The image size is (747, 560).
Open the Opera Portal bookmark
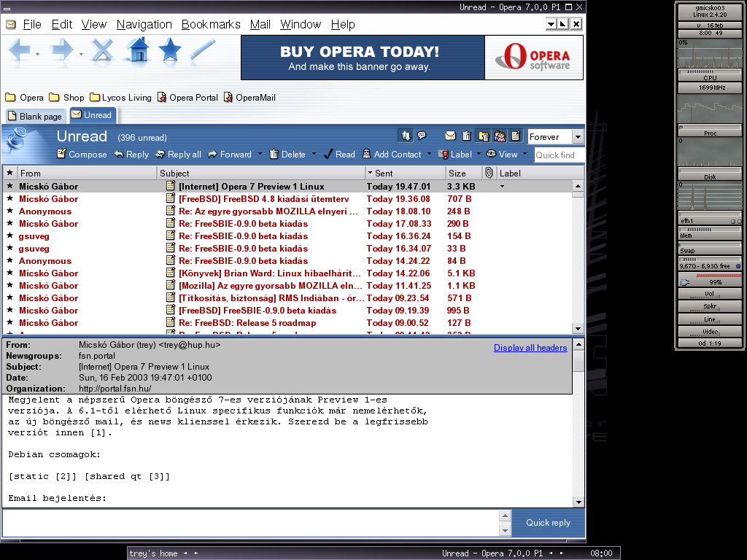pyautogui.click(x=187, y=98)
